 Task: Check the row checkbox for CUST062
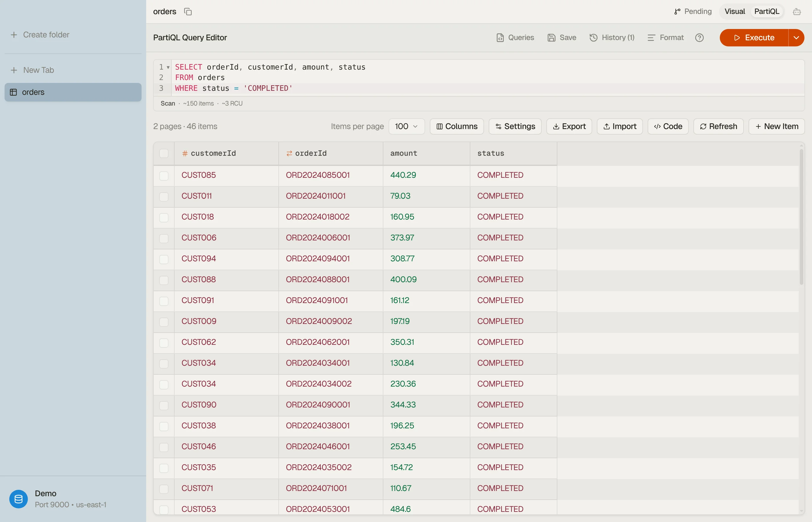[164, 343]
